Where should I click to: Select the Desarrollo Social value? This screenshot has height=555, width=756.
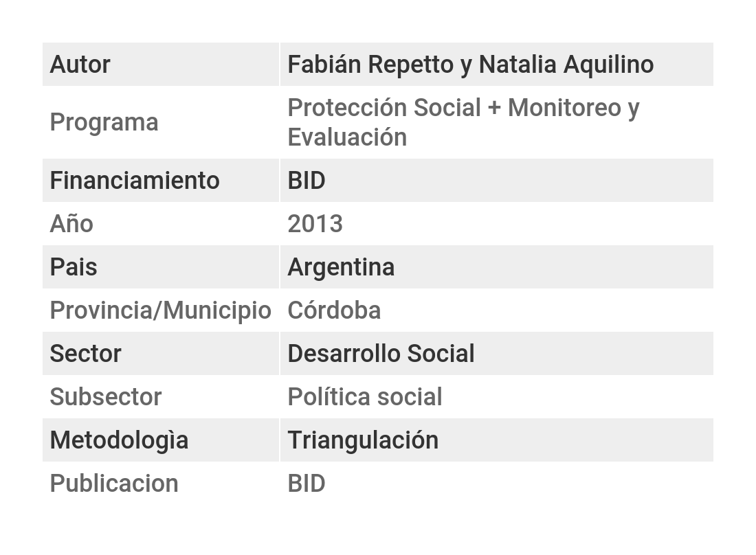point(381,354)
